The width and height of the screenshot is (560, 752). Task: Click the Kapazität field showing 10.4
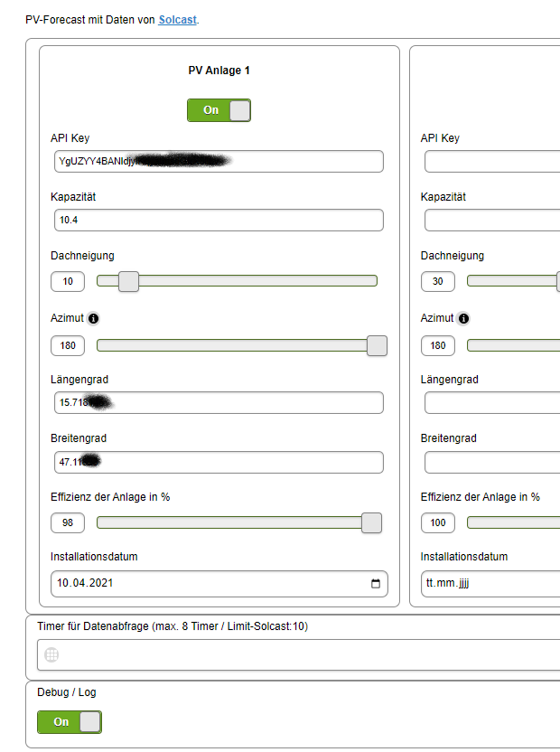[219, 221]
